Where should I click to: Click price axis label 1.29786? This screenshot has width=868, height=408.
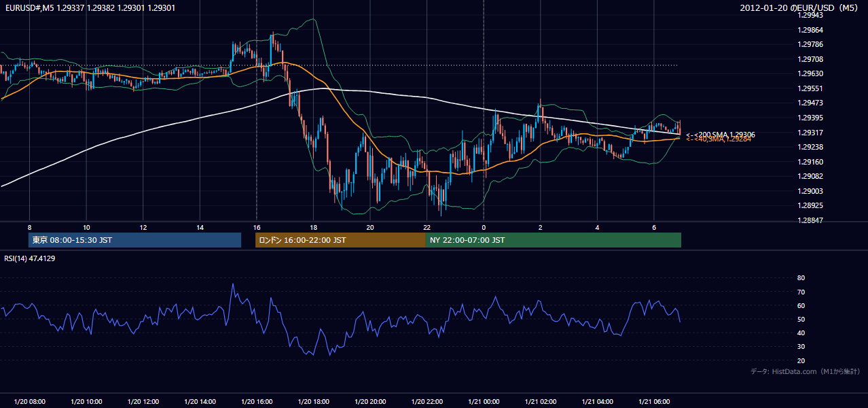[x=811, y=44]
